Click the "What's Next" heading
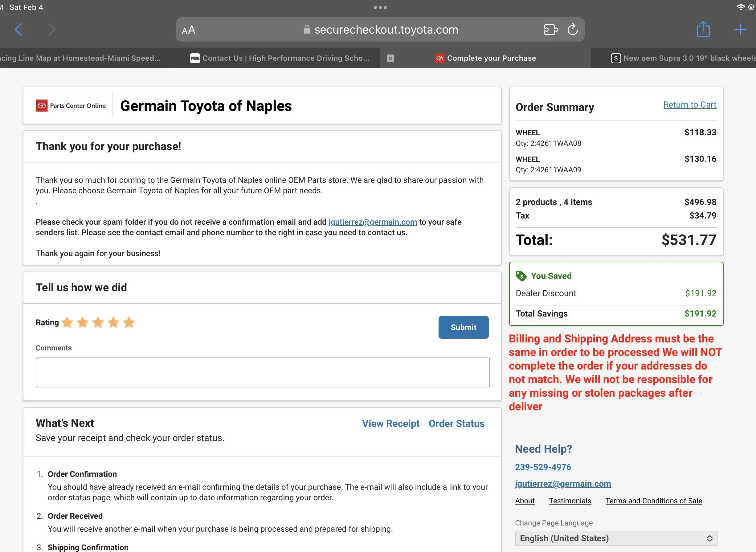The image size is (756, 552). click(65, 423)
